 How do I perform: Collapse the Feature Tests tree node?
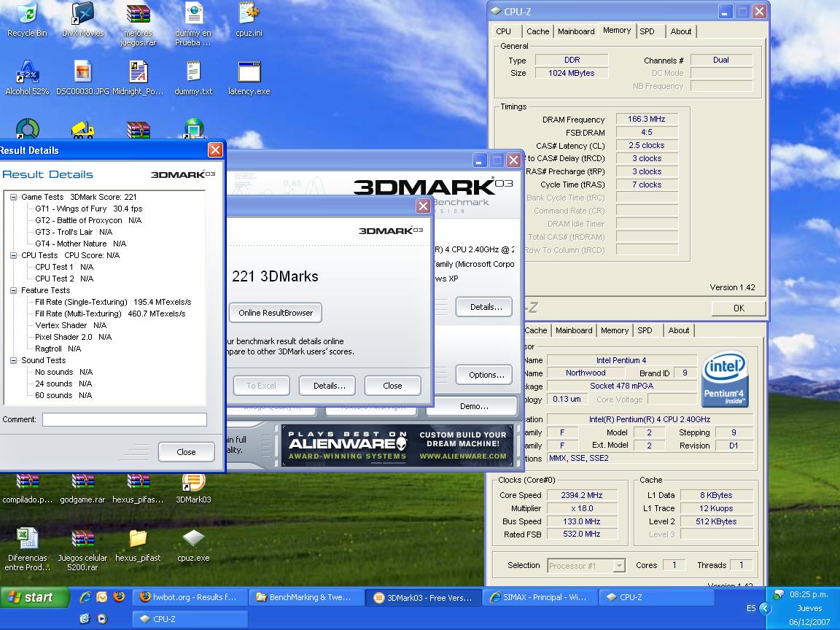[x=13, y=290]
